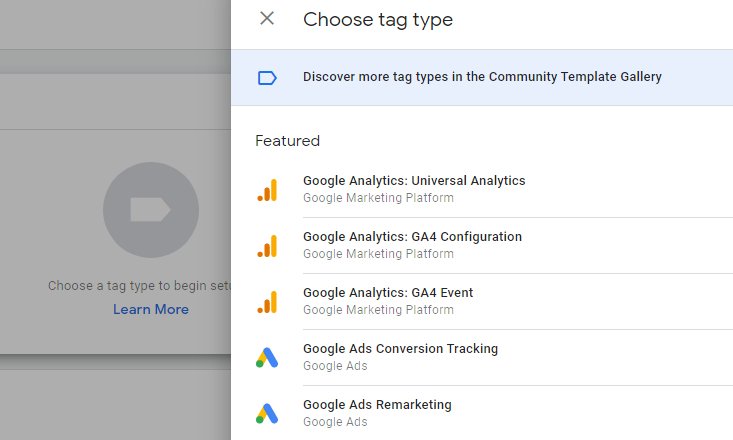This screenshot has width=733, height=440.
Task: Click the Featured section heading
Action: click(287, 141)
